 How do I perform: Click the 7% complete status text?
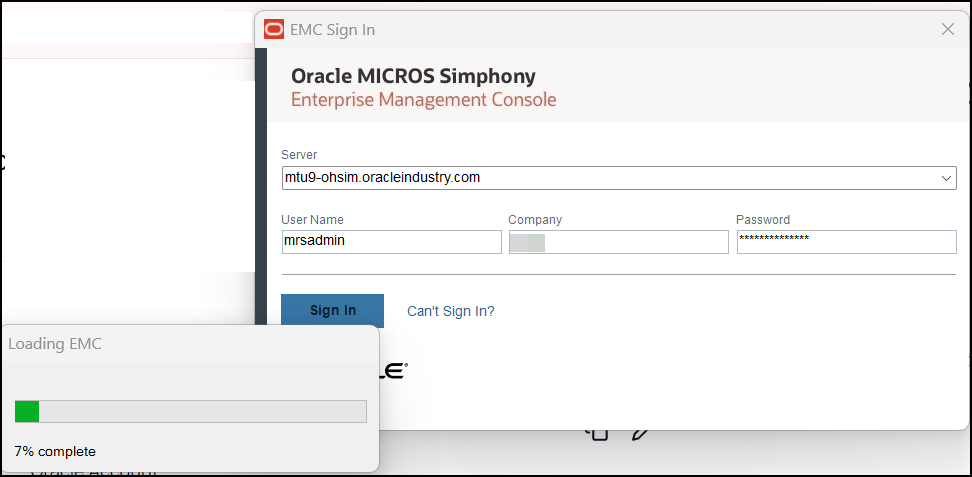coord(55,451)
